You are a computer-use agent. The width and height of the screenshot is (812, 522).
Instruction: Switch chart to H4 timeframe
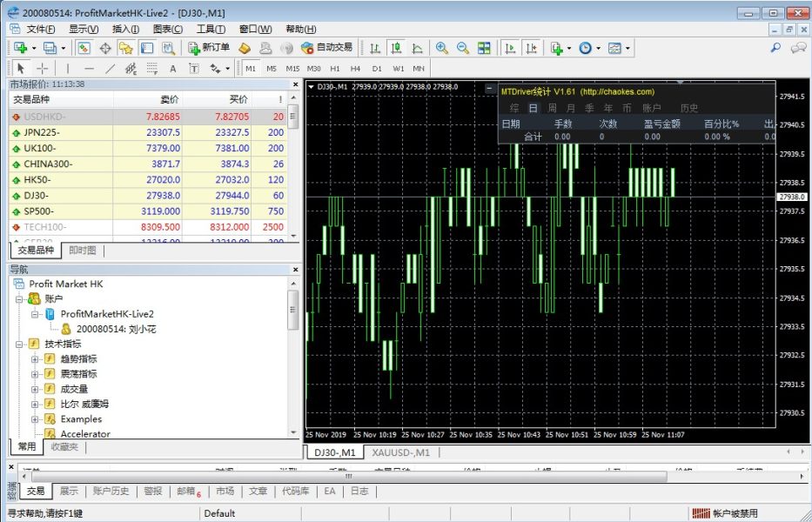pyautogui.click(x=356, y=69)
